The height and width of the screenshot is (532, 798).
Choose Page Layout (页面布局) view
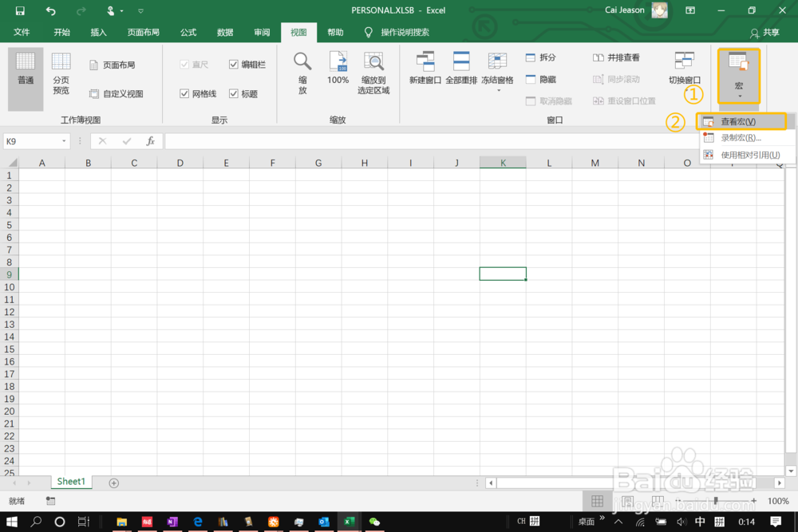click(113, 65)
